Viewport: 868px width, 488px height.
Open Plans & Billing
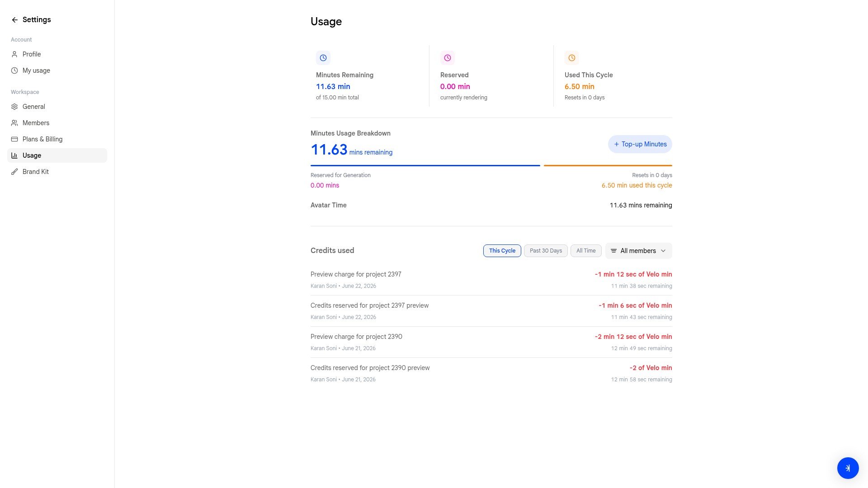[x=57, y=139]
